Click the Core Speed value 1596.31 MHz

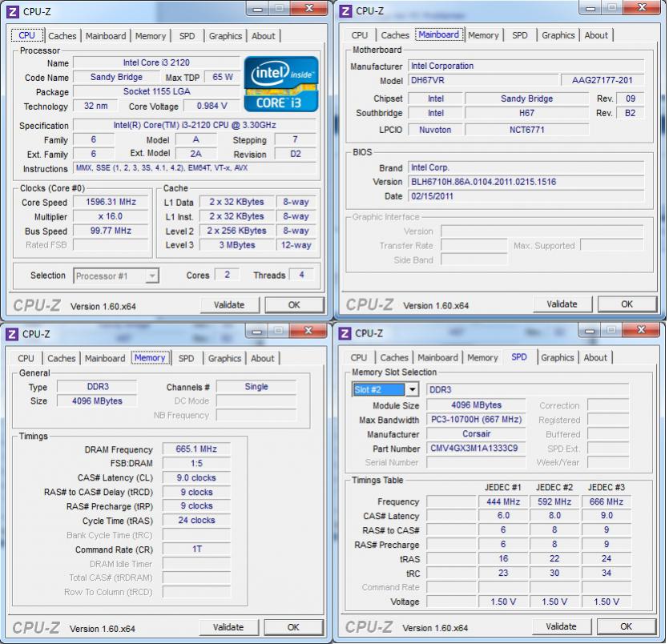(x=111, y=202)
